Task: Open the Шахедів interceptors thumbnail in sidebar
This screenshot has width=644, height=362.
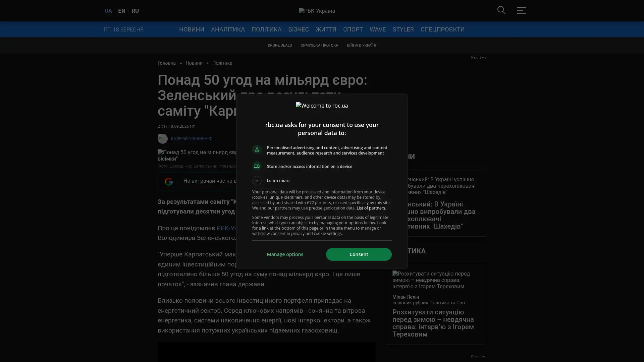Action: coord(441,186)
